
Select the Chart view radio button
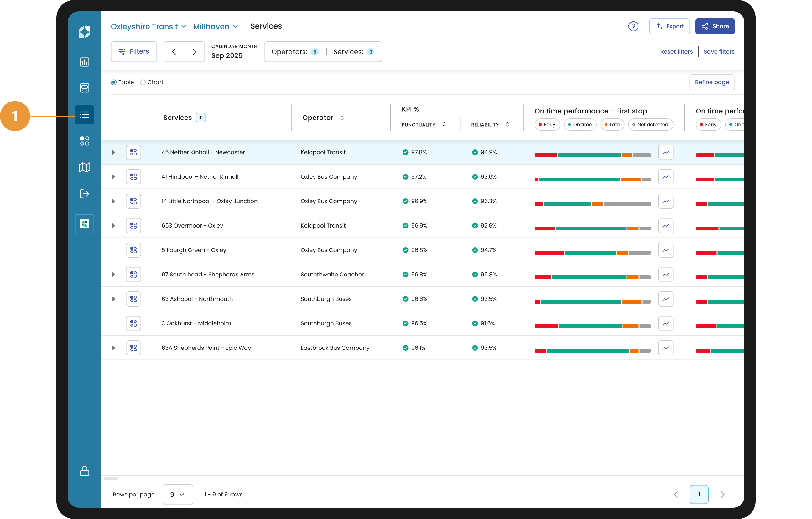tap(143, 82)
